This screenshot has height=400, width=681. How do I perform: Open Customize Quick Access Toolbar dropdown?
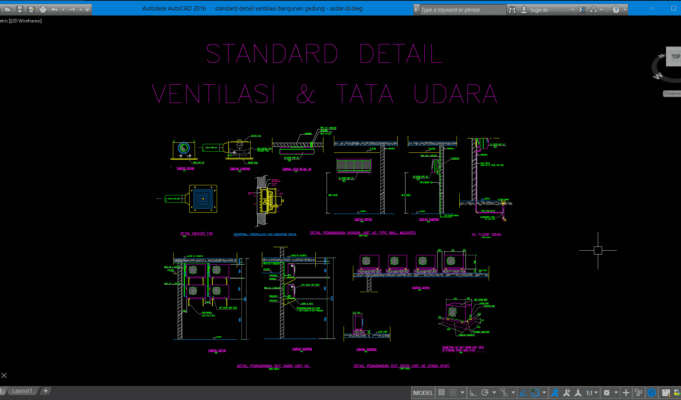(87, 10)
